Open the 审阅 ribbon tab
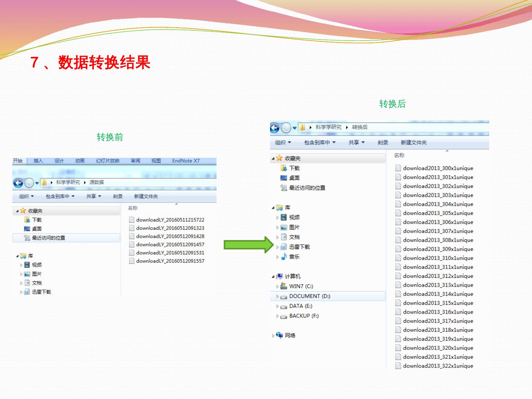 click(136, 161)
